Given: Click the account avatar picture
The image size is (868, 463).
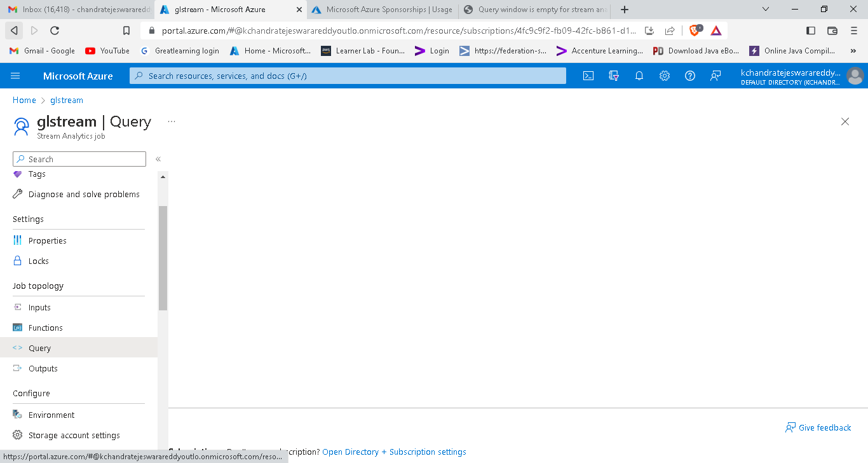Looking at the screenshot, I should (x=855, y=76).
